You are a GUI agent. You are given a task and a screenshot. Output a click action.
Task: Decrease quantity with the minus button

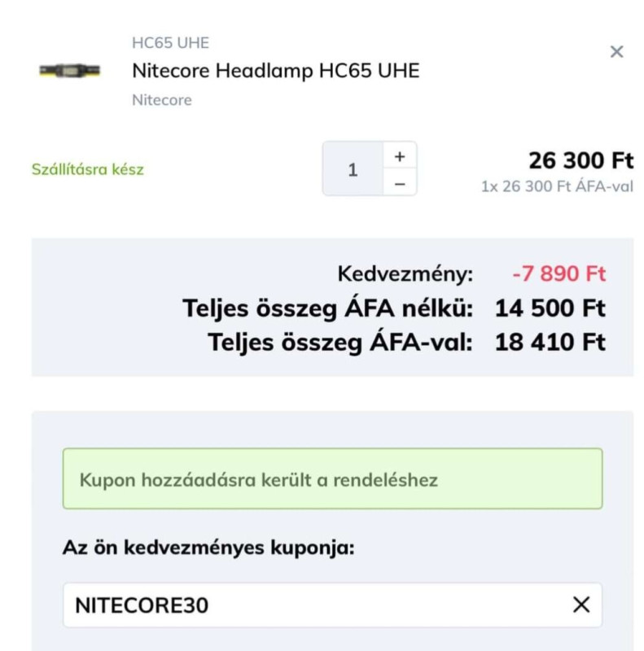[400, 183]
